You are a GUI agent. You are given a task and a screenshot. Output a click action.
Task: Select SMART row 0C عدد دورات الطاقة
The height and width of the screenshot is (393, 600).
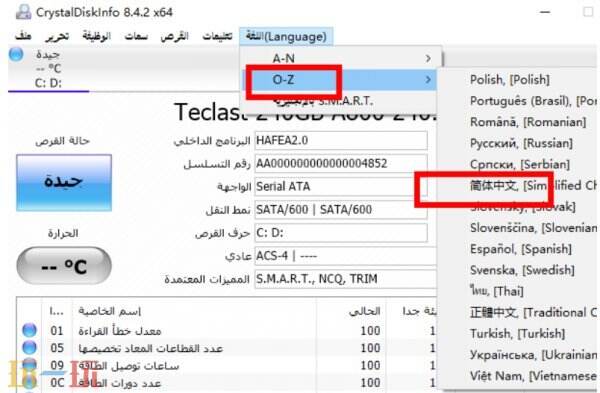pyautogui.click(x=228, y=383)
